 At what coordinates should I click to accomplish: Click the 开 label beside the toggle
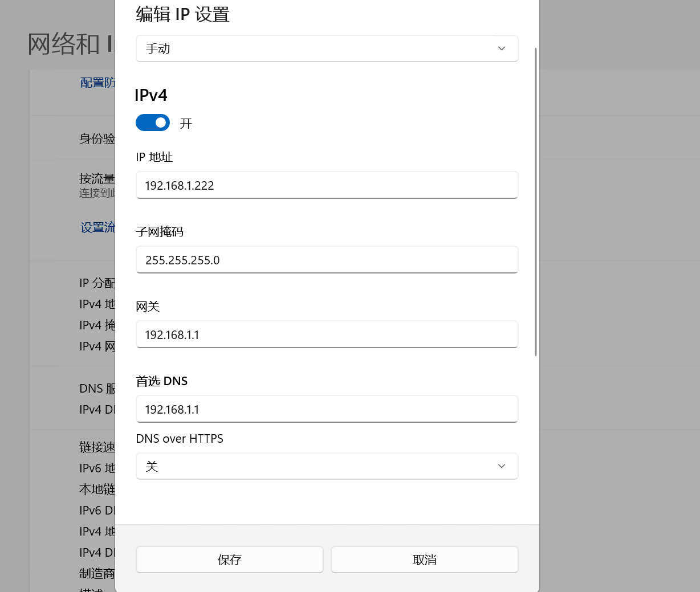[186, 124]
